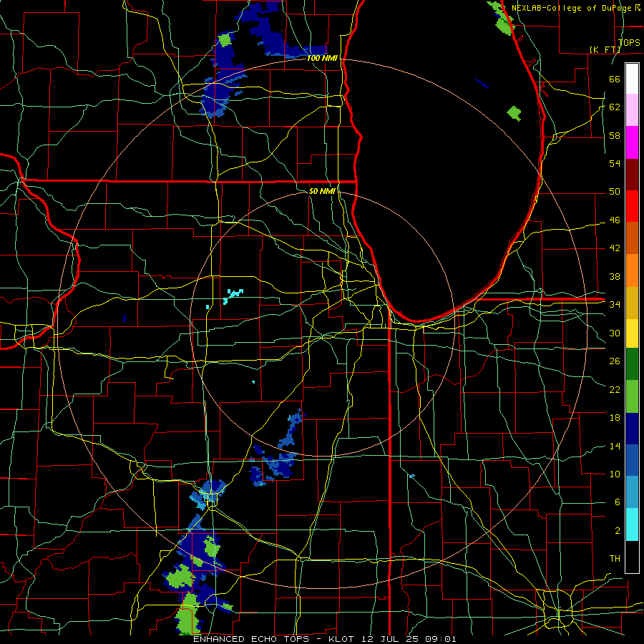Select the magenta legend color band
This screenshot has height=644, width=644.
[632, 142]
